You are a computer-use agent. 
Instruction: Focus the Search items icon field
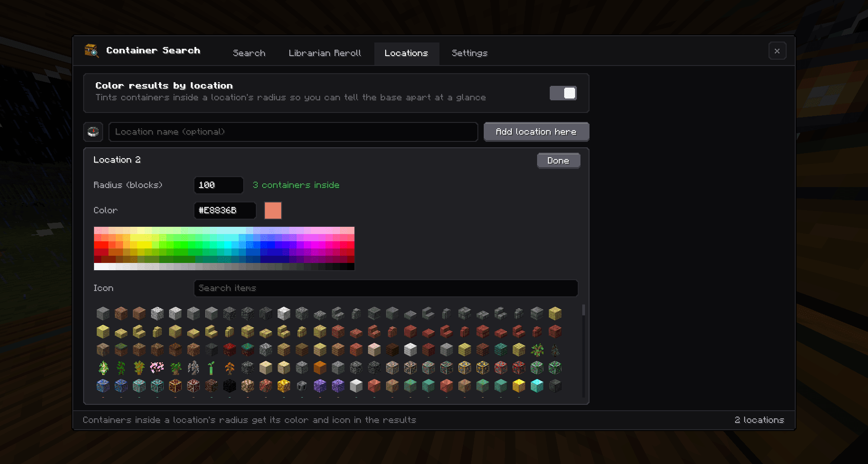(x=386, y=288)
